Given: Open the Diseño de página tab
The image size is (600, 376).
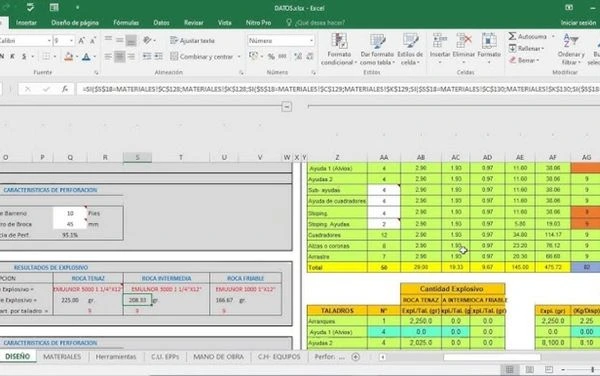Looking at the screenshot, I should (x=75, y=23).
